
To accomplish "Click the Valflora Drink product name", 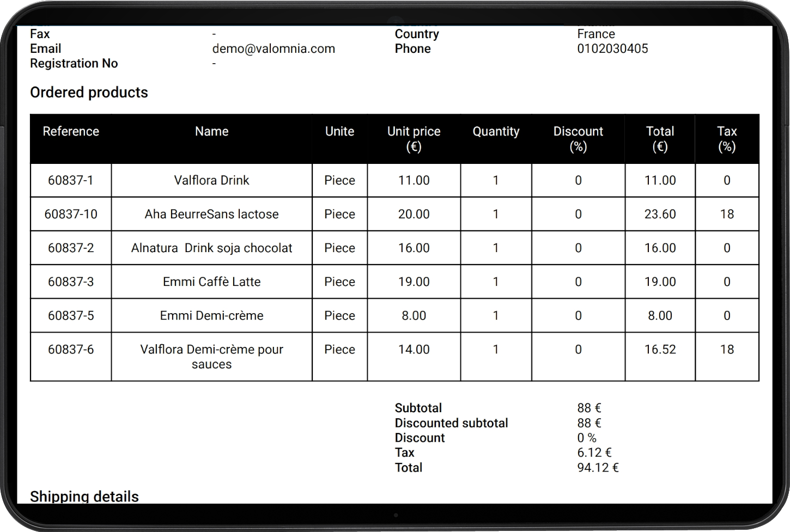I will click(x=211, y=180).
